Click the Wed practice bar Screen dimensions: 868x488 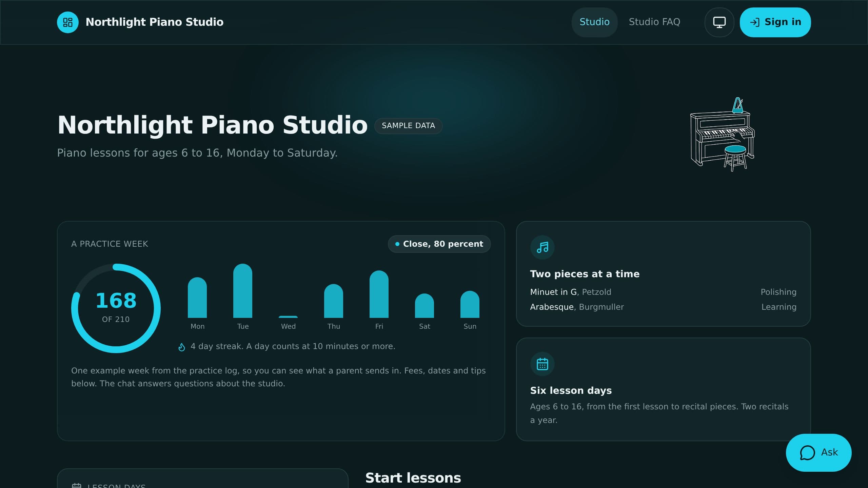click(x=288, y=317)
